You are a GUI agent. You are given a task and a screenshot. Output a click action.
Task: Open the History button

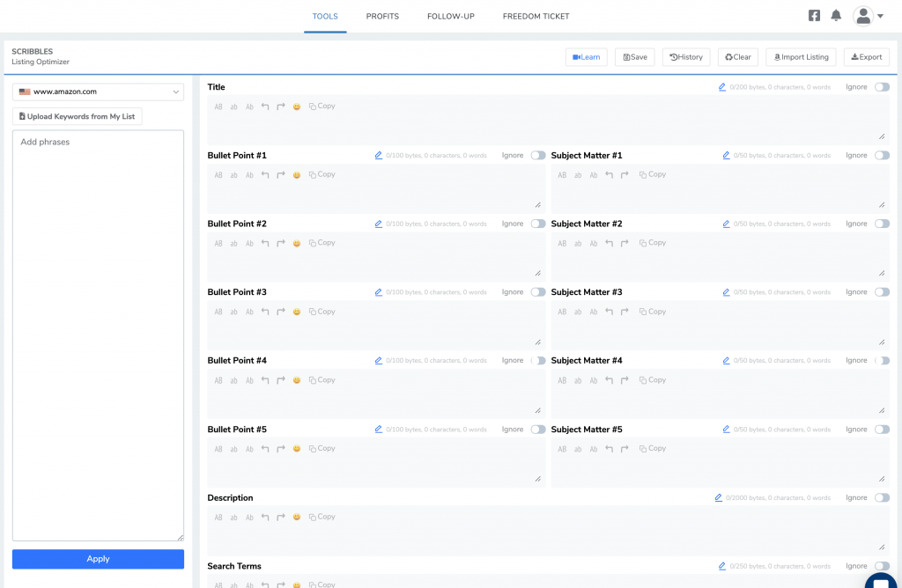[686, 57]
